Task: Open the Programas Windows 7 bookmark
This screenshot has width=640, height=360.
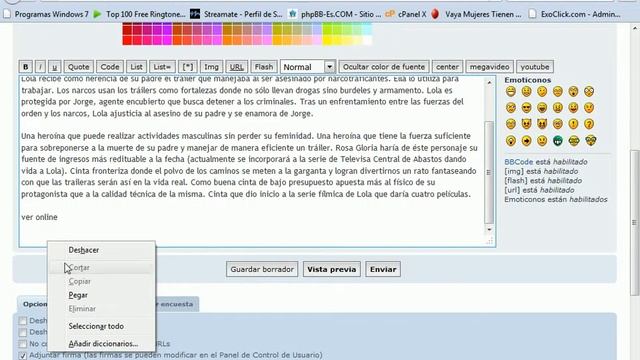Action: pos(46,14)
